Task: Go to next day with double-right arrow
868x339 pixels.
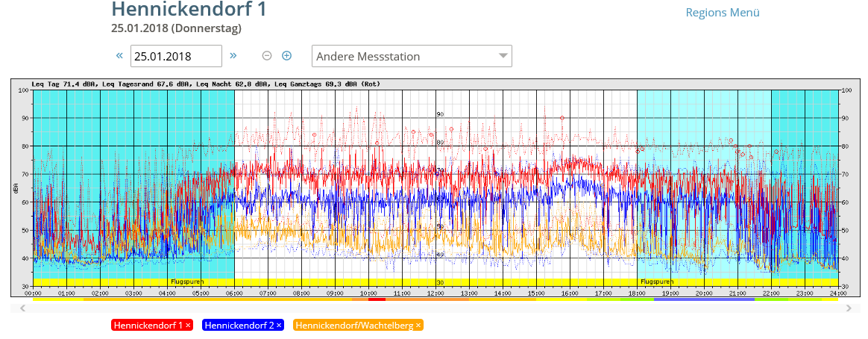Action: pos(233,55)
